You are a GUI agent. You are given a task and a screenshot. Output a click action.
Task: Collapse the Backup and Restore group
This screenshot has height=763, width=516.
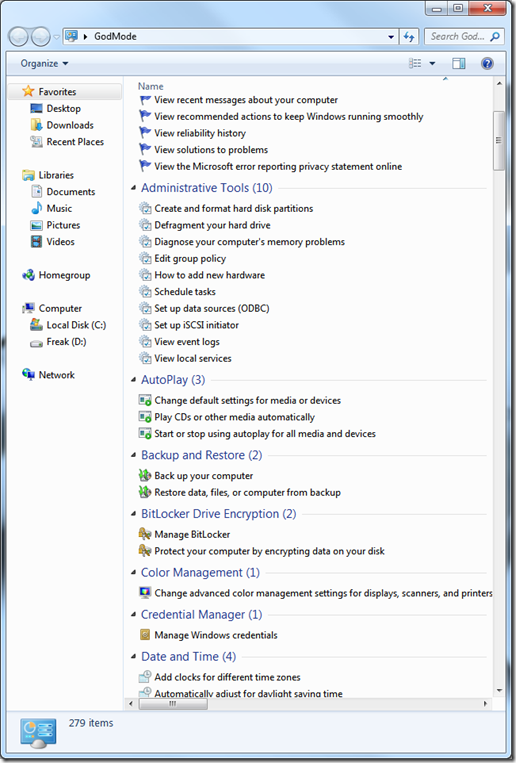click(133, 455)
